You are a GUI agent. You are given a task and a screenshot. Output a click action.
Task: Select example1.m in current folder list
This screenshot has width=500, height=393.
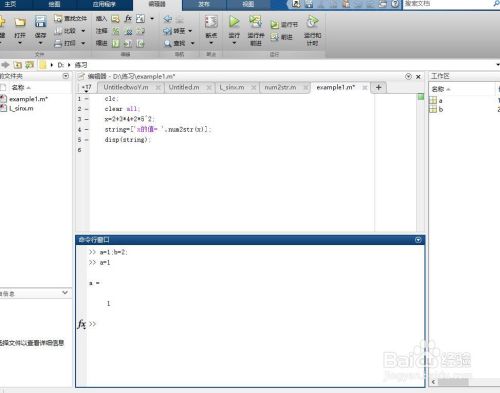coord(28,99)
